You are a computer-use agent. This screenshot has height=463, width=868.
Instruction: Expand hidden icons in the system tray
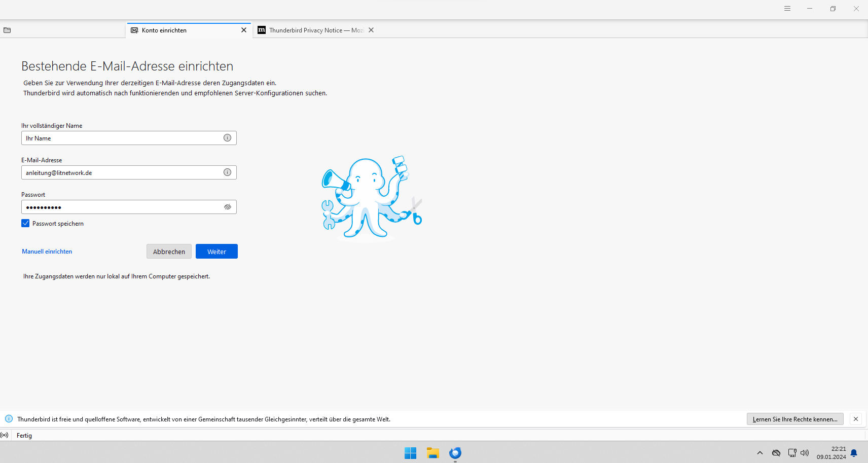(760, 453)
